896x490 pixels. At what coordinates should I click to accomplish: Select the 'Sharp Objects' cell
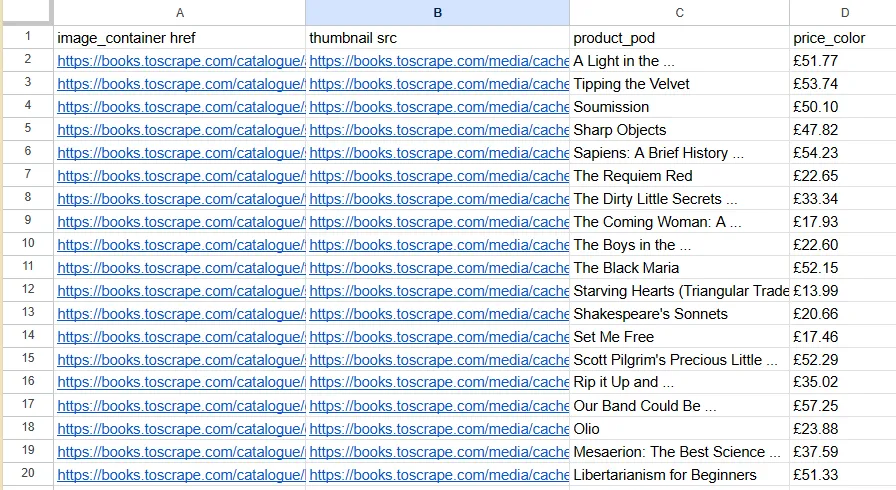679,130
